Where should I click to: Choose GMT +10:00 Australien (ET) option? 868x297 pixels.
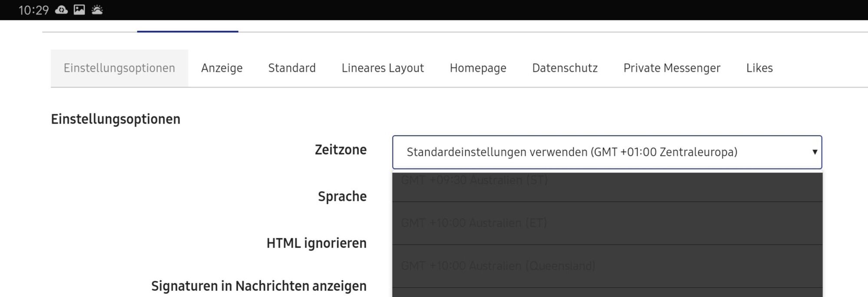[607, 223]
